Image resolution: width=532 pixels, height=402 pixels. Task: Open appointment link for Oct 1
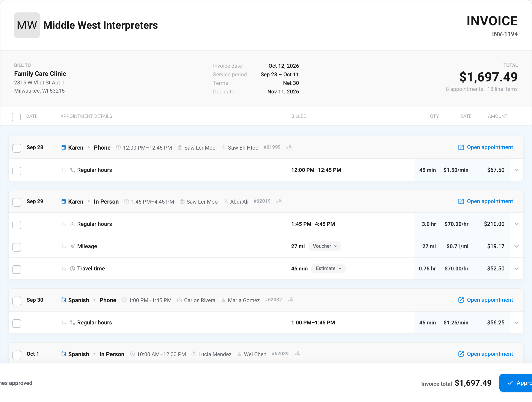pos(486,354)
